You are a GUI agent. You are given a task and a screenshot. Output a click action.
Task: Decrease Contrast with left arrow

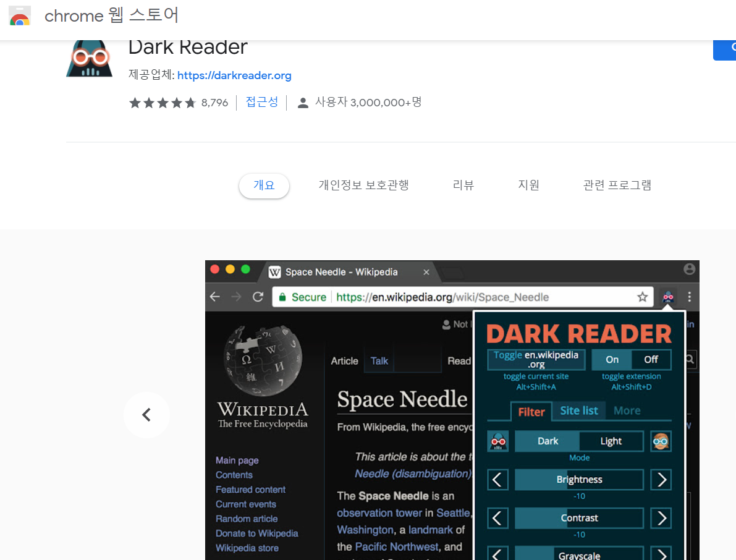(497, 518)
